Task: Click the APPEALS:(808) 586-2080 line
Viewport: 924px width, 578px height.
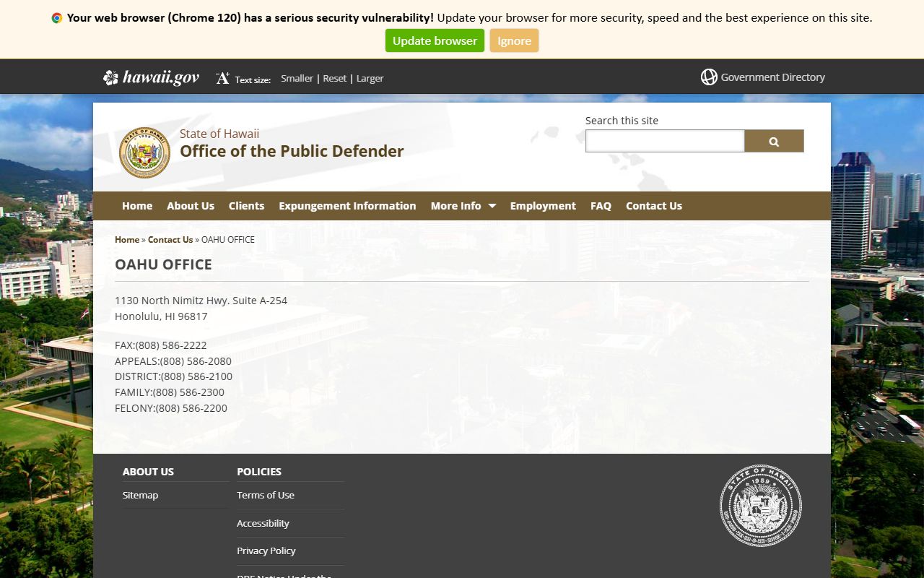Action: (x=173, y=361)
